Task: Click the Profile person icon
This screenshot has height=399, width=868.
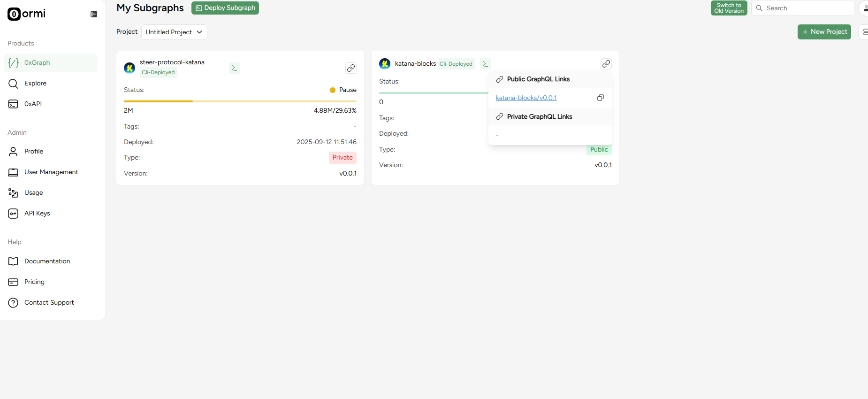Action: click(x=13, y=151)
